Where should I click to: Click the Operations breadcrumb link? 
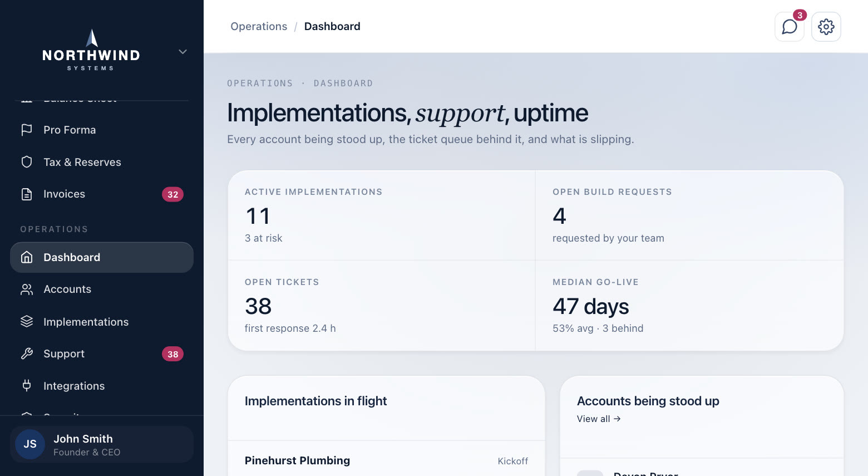tap(259, 27)
